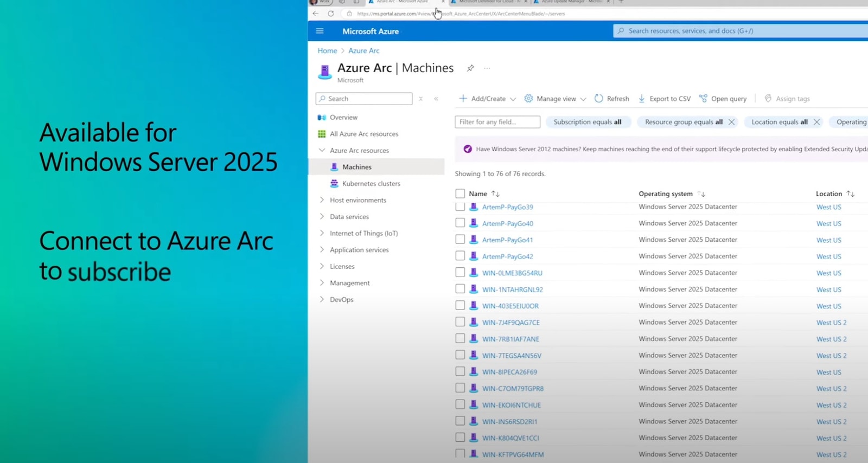
Task: Click the purple ESU notification icon
Action: pyautogui.click(x=468, y=149)
